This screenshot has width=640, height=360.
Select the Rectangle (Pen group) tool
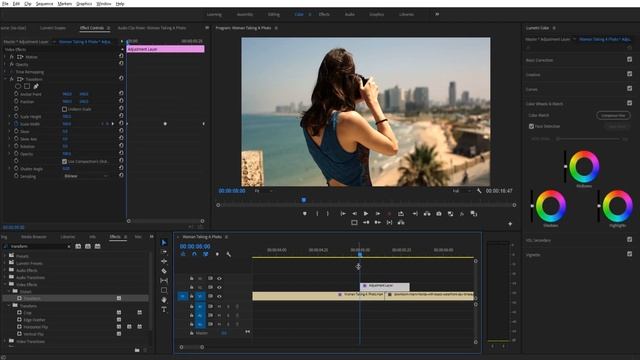[164, 290]
